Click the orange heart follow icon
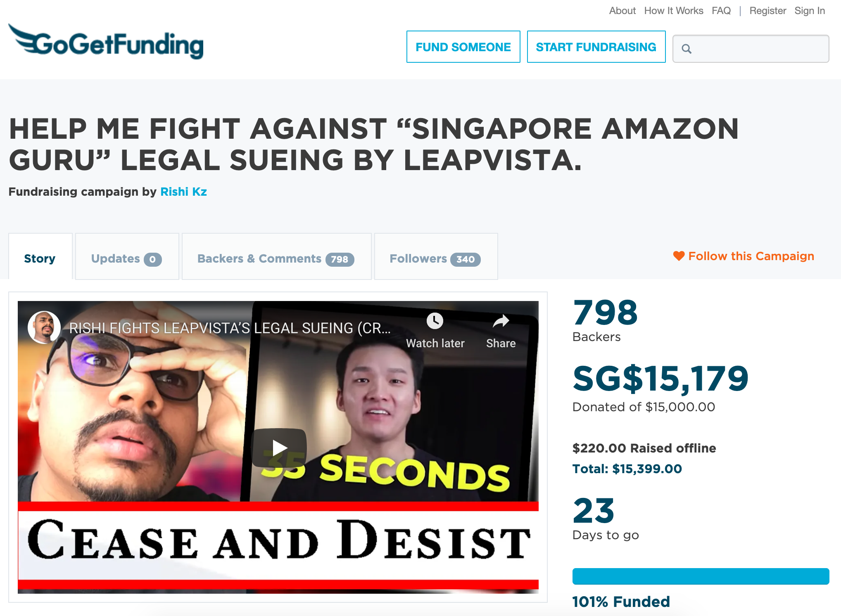 pos(679,256)
